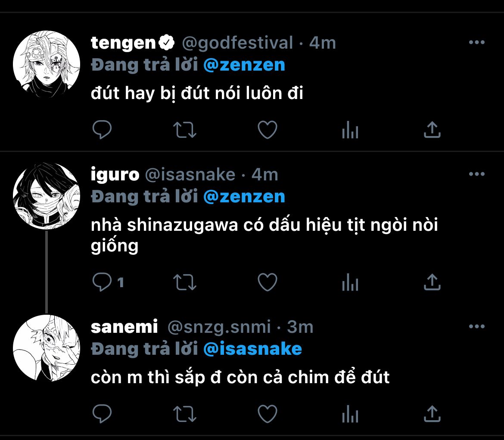Like sanemi's tweet
This screenshot has height=440, width=504.
pyautogui.click(x=268, y=414)
